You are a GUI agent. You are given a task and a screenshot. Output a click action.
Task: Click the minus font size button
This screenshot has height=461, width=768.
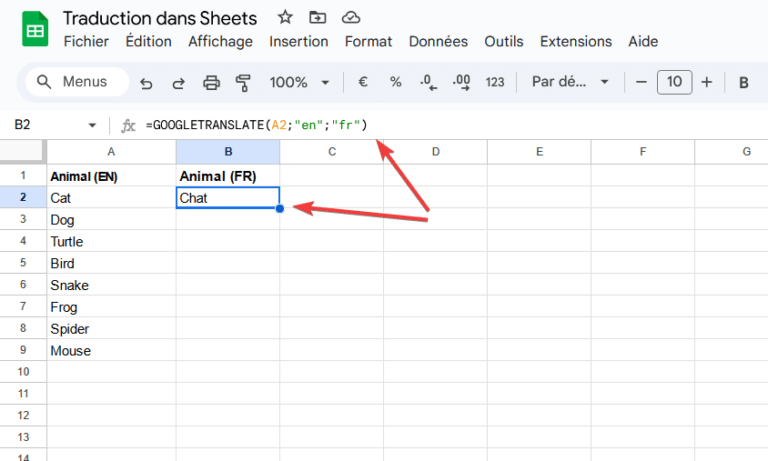point(641,82)
